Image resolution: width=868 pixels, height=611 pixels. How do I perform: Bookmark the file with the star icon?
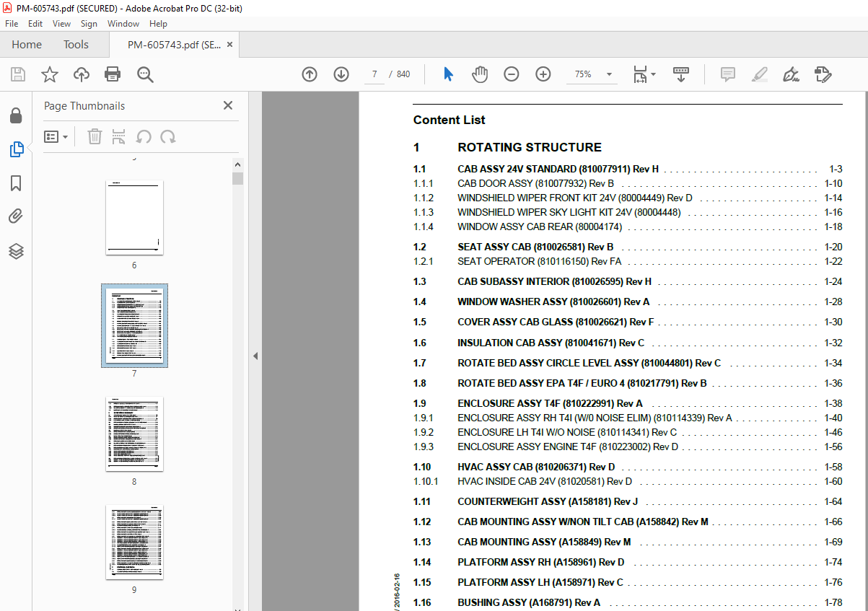(49, 74)
